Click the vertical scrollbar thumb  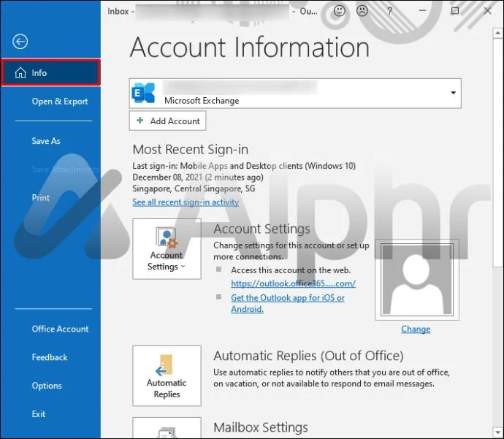(x=497, y=152)
